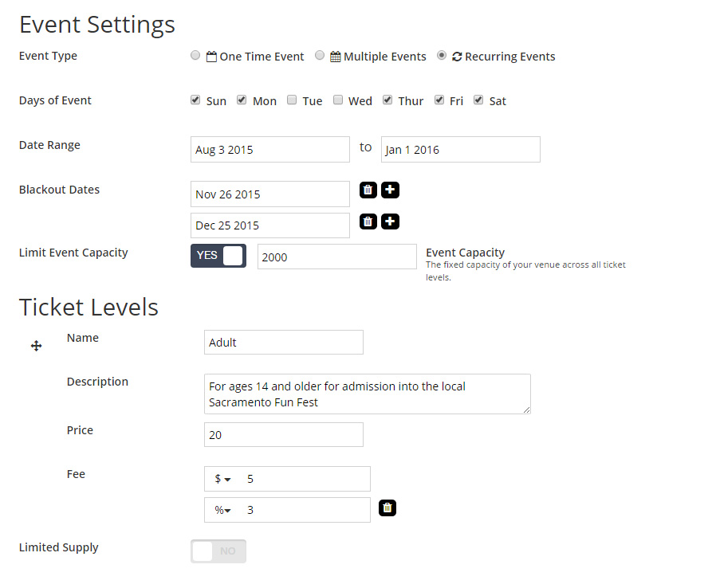This screenshot has width=712, height=588.
Task: Toggle the Limit Event Capacity switch
Action: [x=218, y=256]
